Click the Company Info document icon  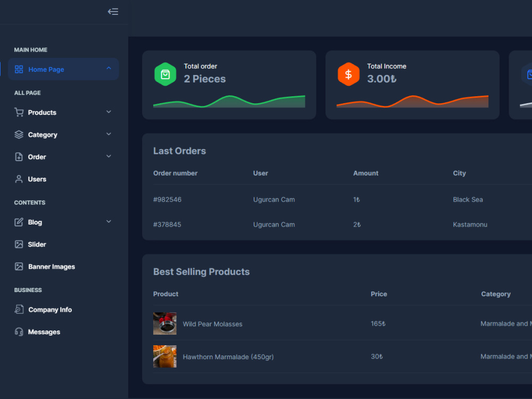19,310
